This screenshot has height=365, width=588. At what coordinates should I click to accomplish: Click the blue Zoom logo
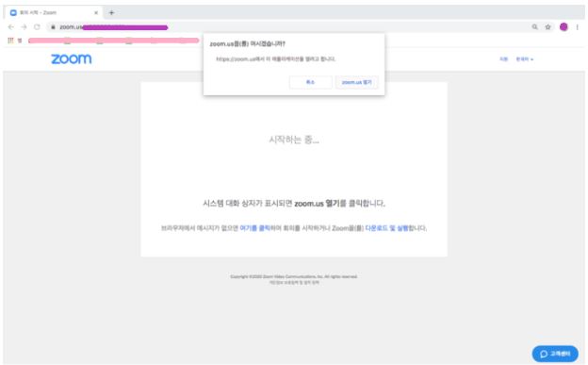coord(72,59)
